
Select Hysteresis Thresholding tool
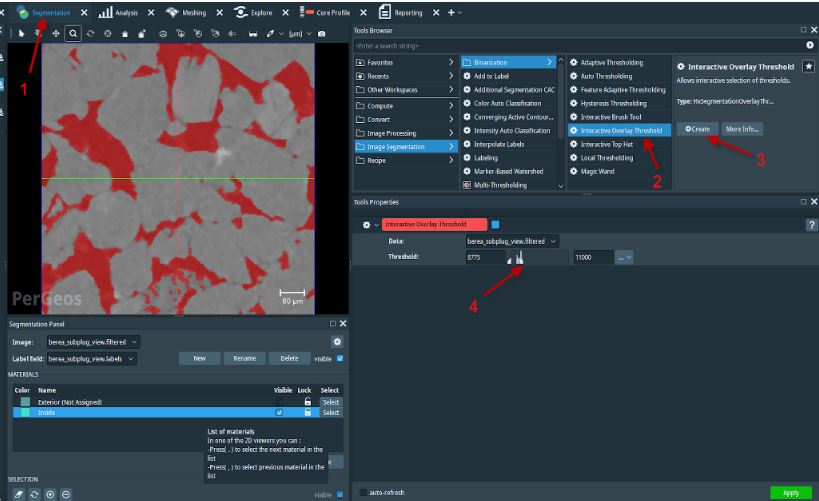coord(613,103)
